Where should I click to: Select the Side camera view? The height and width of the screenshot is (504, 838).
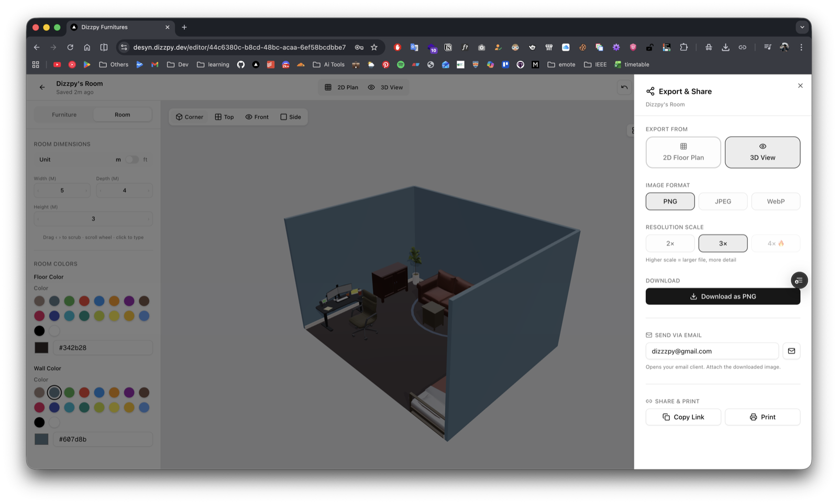[x=291, y=117]
